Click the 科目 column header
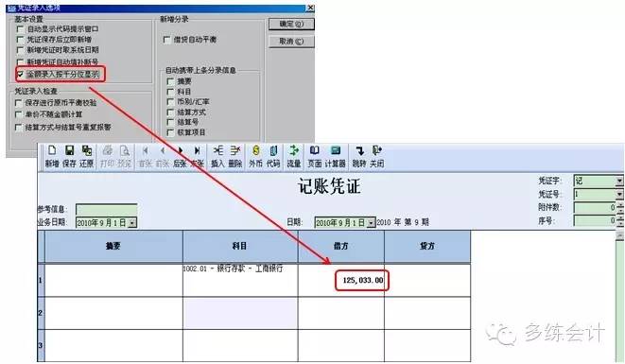 pyautogui.click(x=240, y=247)
